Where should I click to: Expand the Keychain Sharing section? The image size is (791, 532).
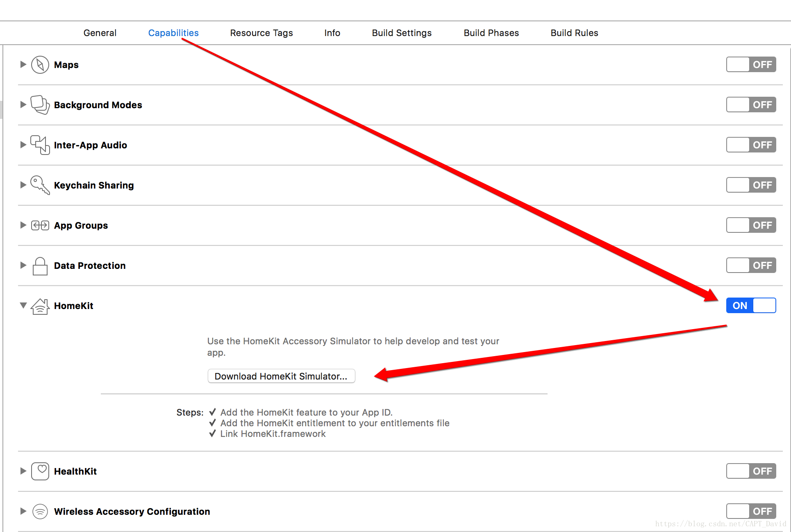(23, 185)
